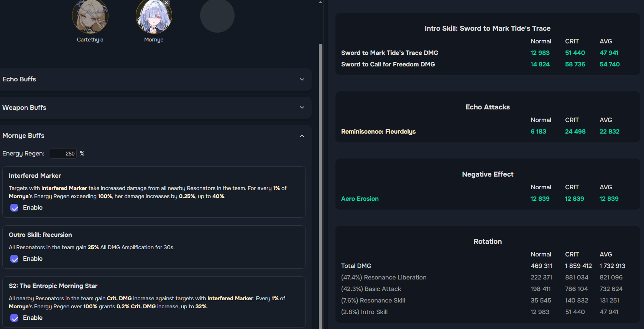Select the Mornye character portrait
This screenshot has height=329, width=644.
(153, 17)
